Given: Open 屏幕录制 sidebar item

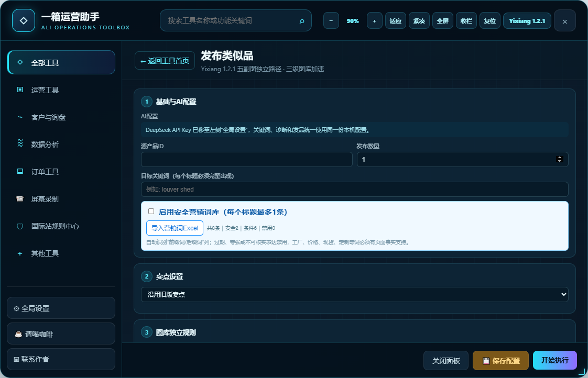Looking at the screenshot, I should point(61,199).
